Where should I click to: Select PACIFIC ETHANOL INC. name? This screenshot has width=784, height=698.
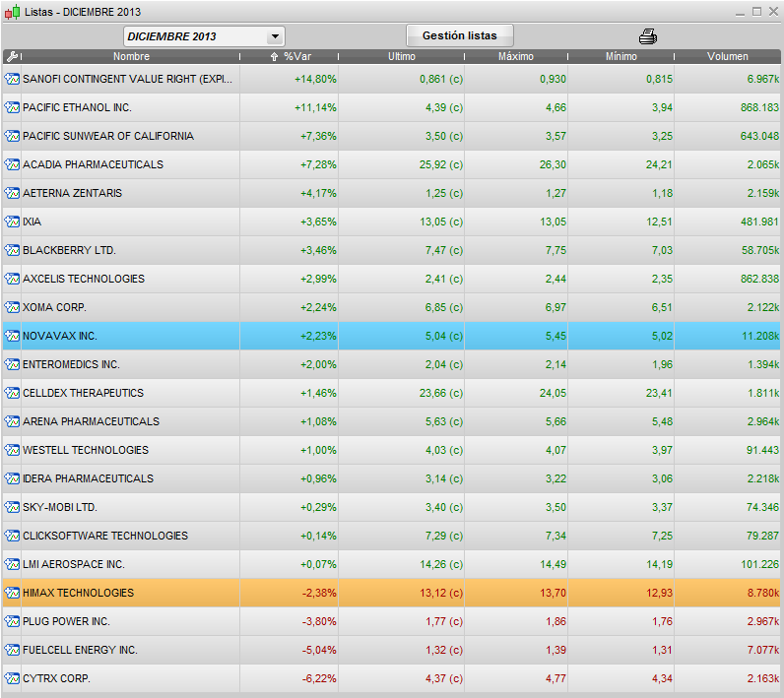77,107
